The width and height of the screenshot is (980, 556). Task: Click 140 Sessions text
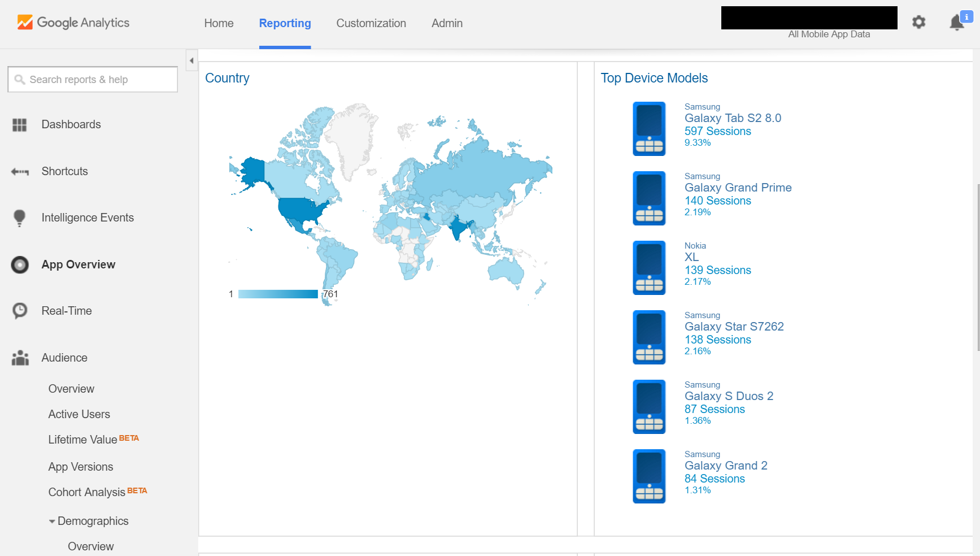(717, 201)
